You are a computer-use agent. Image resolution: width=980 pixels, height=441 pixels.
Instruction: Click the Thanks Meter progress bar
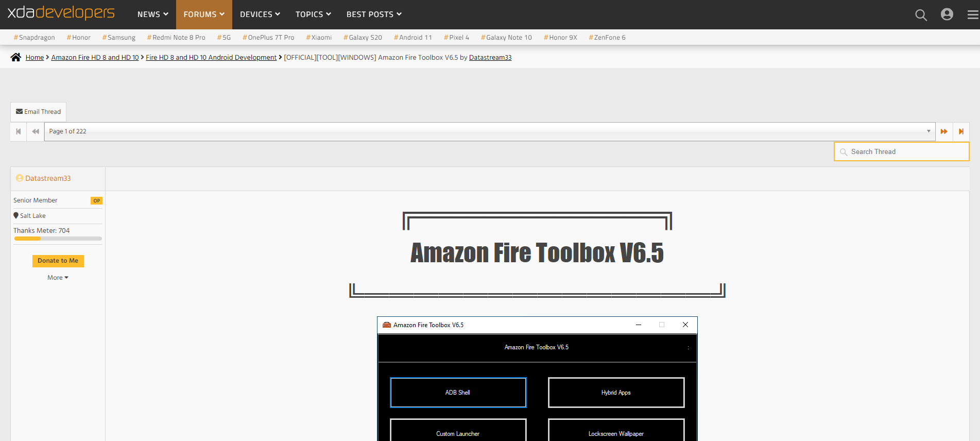click(x=58, y=239)
